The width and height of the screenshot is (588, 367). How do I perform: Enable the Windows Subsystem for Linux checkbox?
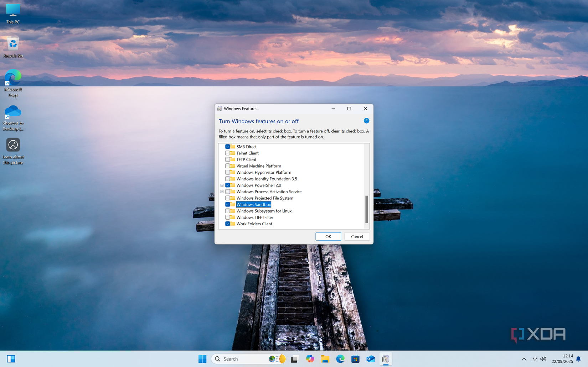click(227, 211)
